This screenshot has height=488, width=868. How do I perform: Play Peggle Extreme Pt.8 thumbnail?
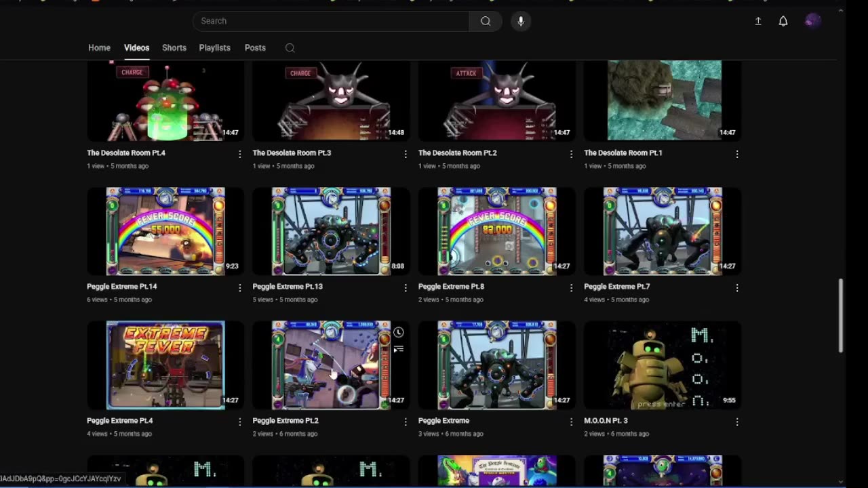497,231
